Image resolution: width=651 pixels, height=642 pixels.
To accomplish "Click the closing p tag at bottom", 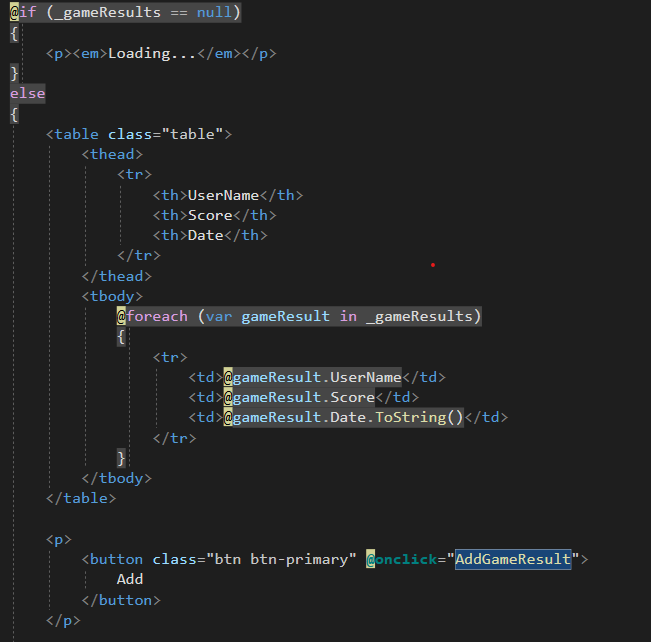I will [63, 620].
